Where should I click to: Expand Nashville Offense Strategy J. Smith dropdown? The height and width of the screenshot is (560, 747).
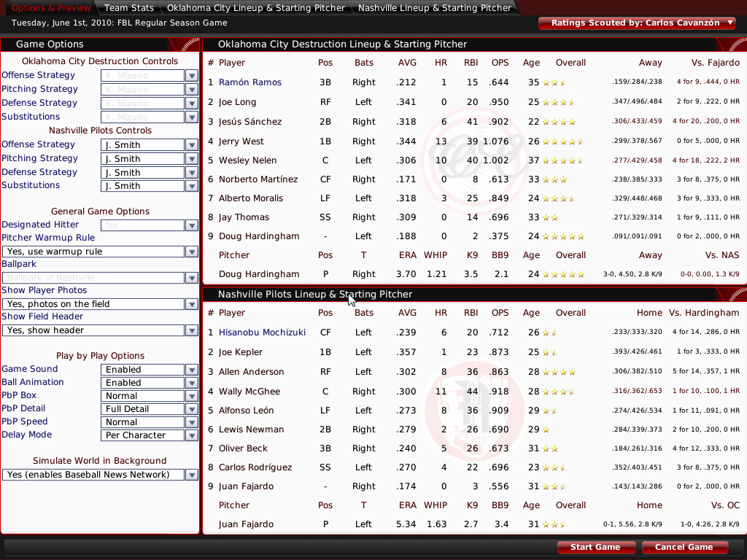191,145
